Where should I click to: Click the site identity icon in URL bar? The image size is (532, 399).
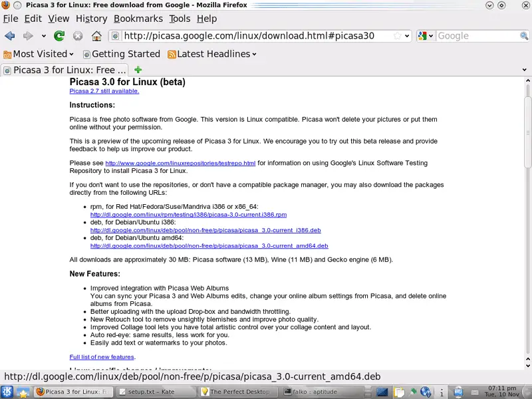click(115, 36)
